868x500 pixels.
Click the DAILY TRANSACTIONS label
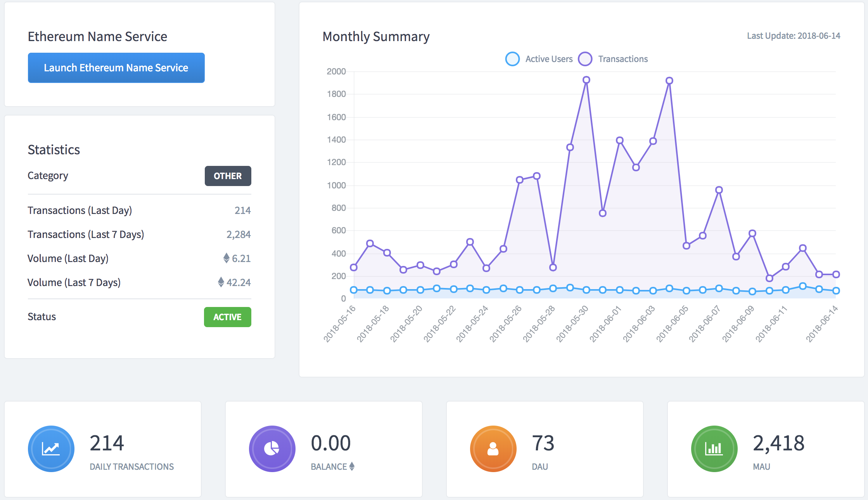132,467
